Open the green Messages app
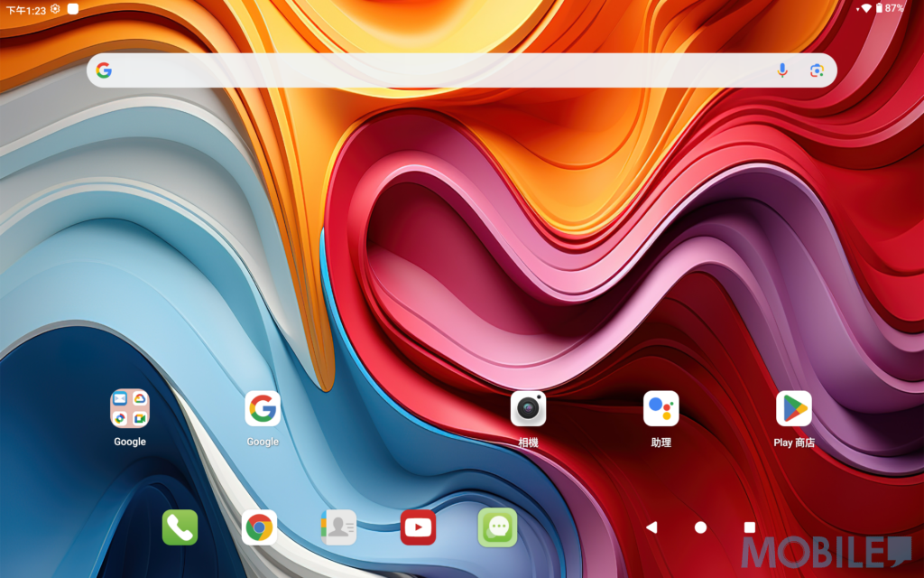Image resolution: width=924 pixels, height=578 pixels. click(497, 527)
